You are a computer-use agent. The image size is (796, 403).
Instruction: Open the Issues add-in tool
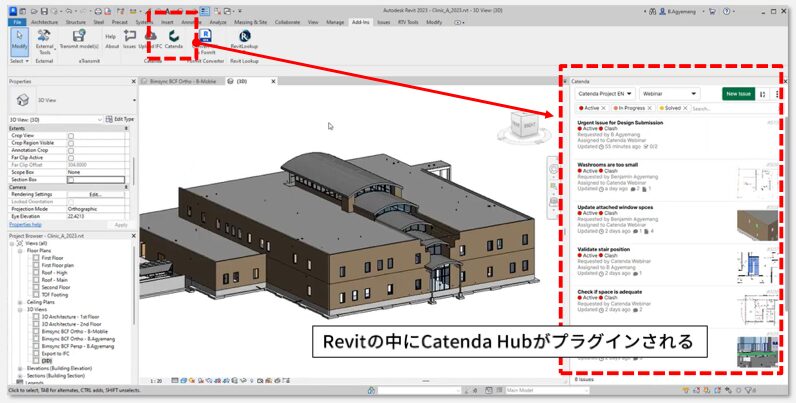point(129,38)
